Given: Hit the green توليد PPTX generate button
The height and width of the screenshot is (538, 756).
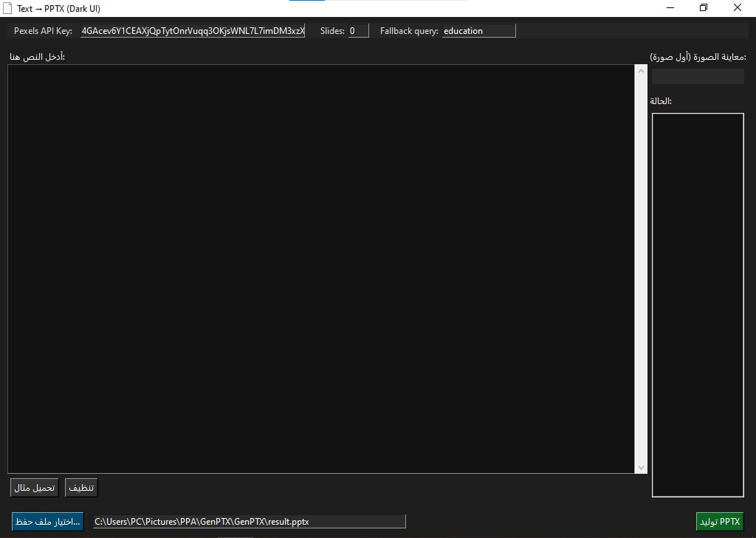Looking at the screenshot, I should (719, 522).
